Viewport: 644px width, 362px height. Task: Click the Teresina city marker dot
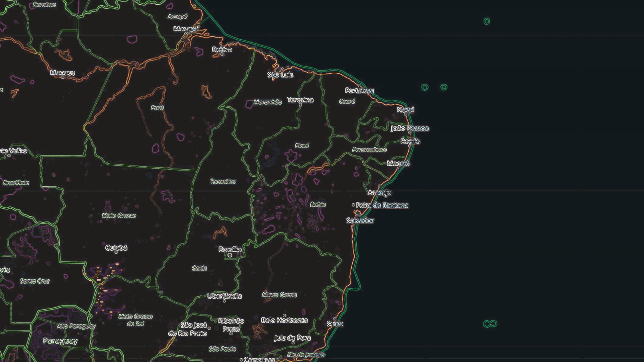(300, 105)
